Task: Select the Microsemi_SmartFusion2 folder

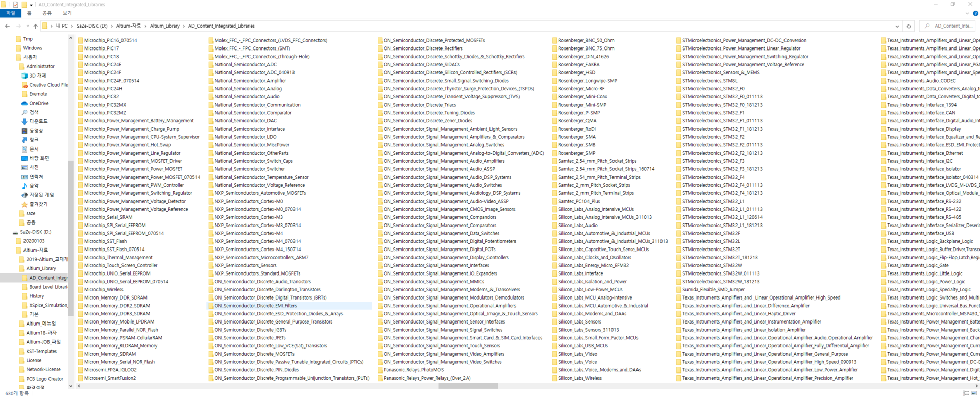Action: 107,378
